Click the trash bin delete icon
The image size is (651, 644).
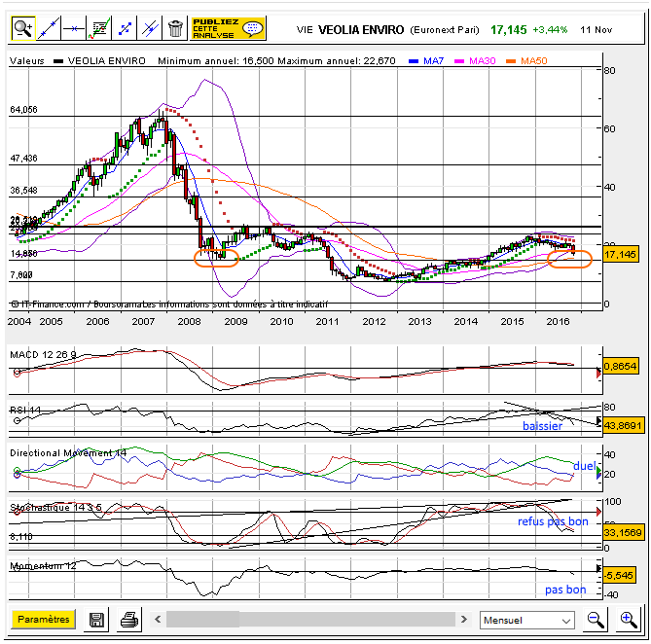pos(175,28)
